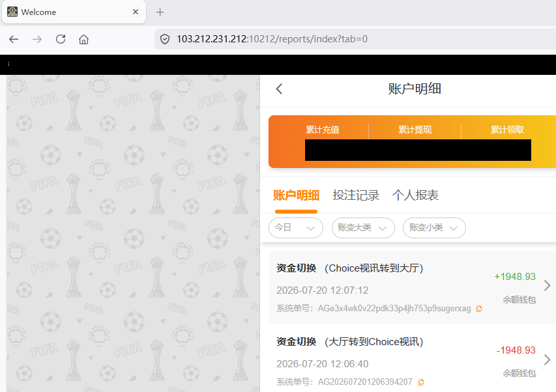
Task: Click the Welcome tab favicon
Action: click(x=12, y=12)
